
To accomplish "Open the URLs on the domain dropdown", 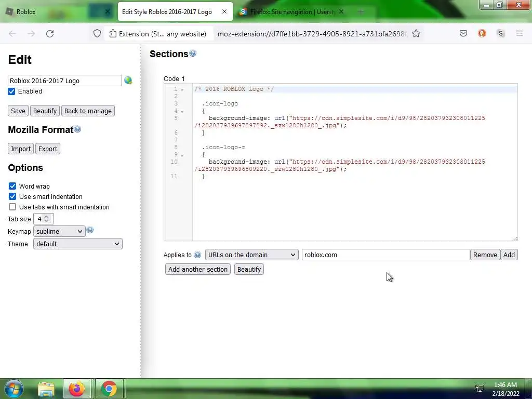I will 252,255.
